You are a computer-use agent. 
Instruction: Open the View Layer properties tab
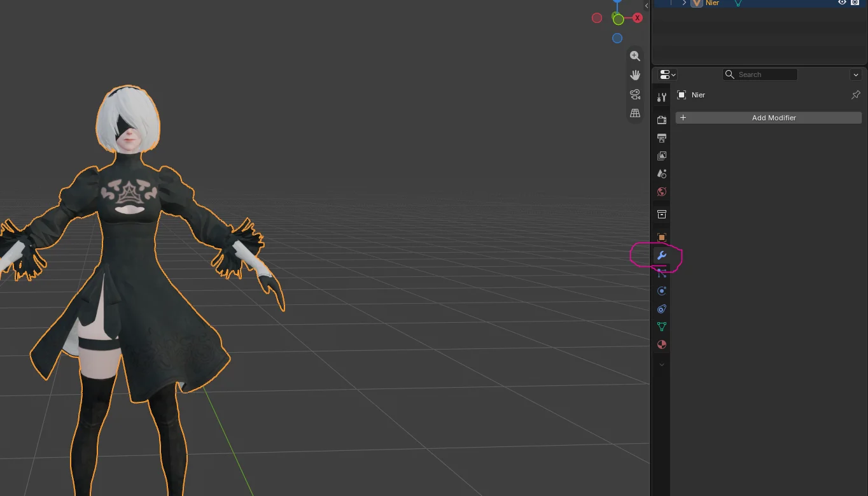[x=662, y=155]
